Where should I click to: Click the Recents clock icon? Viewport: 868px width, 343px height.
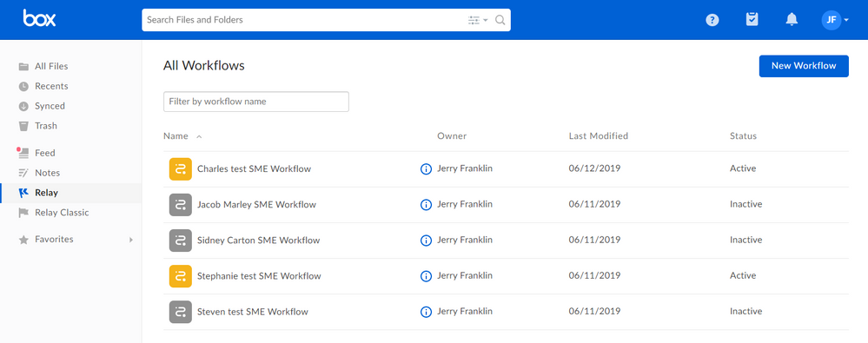[x=23, y=86]
